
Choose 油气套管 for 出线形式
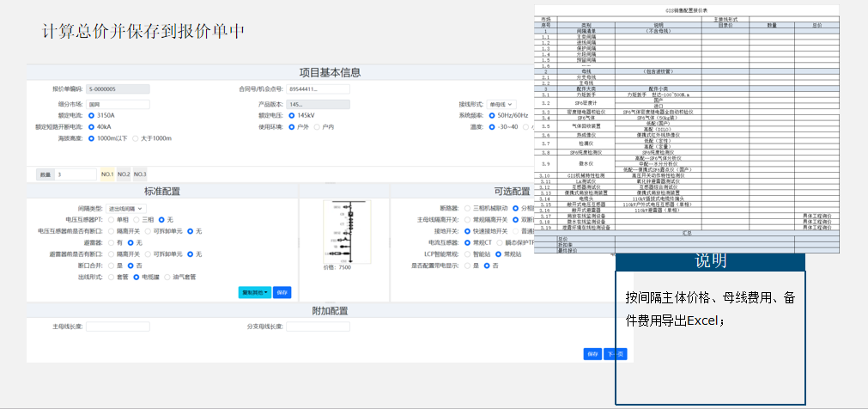167,277
